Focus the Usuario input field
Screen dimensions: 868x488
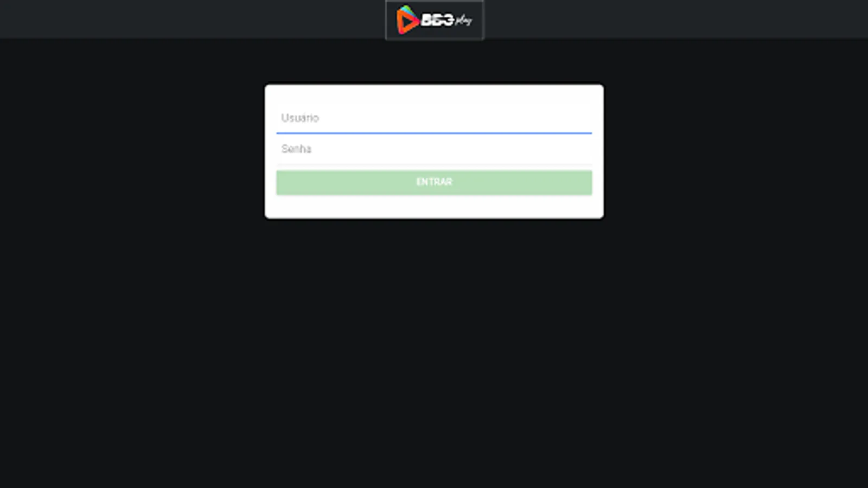(x=434, y=118)
